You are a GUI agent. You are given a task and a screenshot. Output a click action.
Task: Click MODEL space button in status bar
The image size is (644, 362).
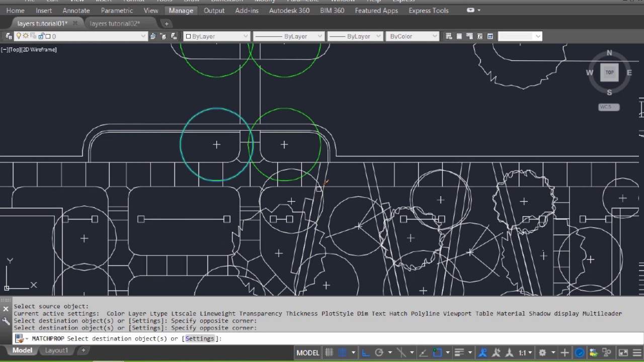[308, 352]
